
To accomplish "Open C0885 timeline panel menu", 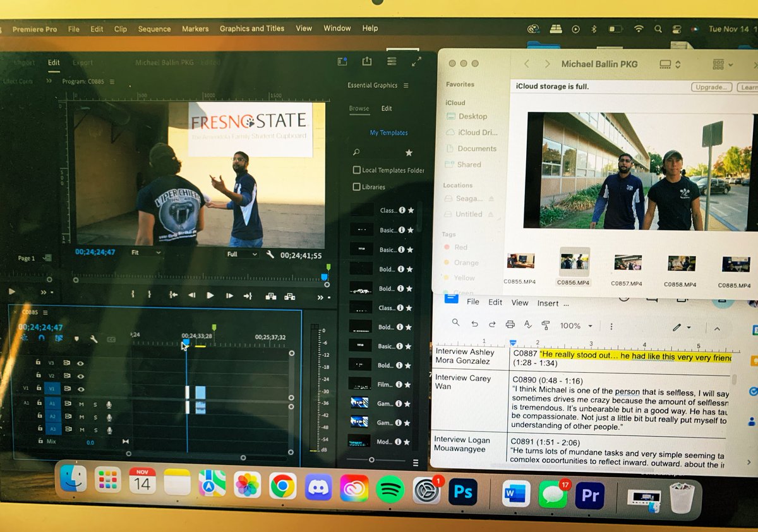I will [x=45, y=311].
